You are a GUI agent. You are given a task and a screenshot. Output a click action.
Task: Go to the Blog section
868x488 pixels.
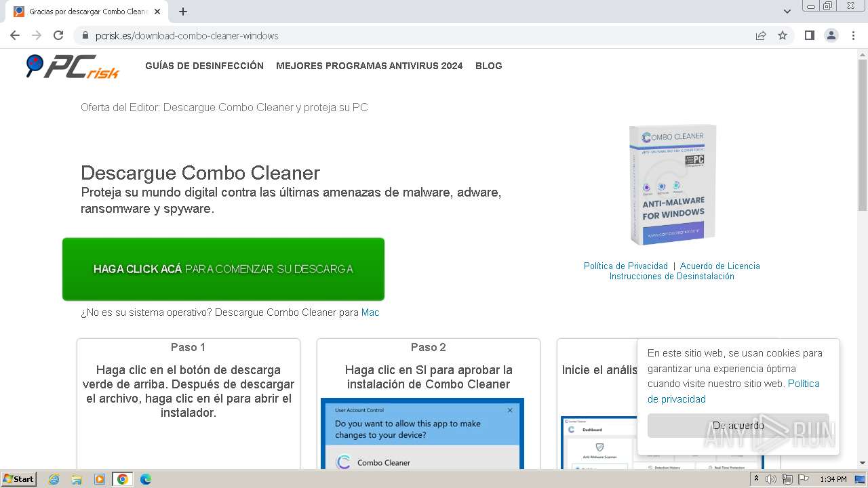(x=489, y=66)
